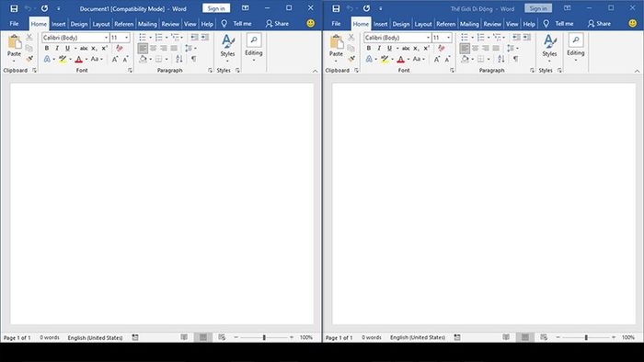Click Save icon in Thế Giới Di Động window
The height and width of the screenshot is (362, 644).
point(336,8)
